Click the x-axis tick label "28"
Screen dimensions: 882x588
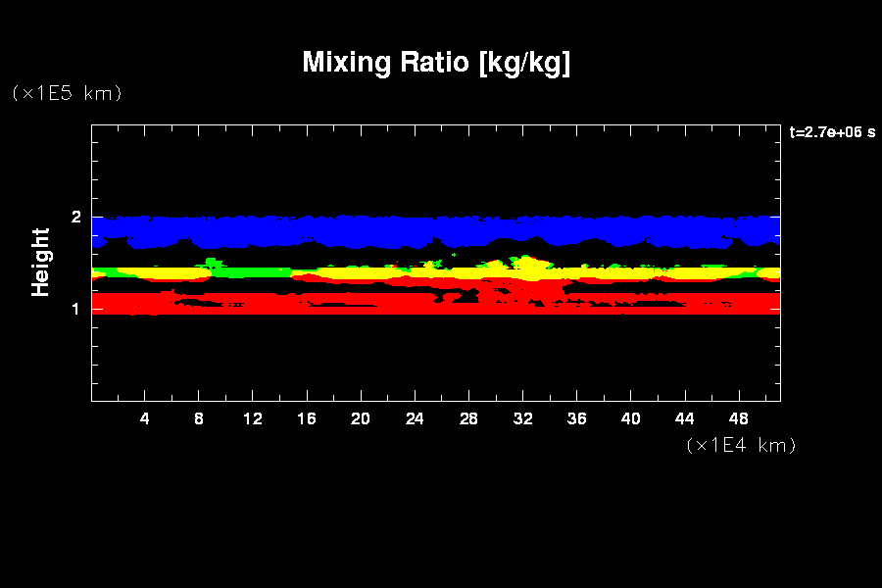tap(468, 418)
